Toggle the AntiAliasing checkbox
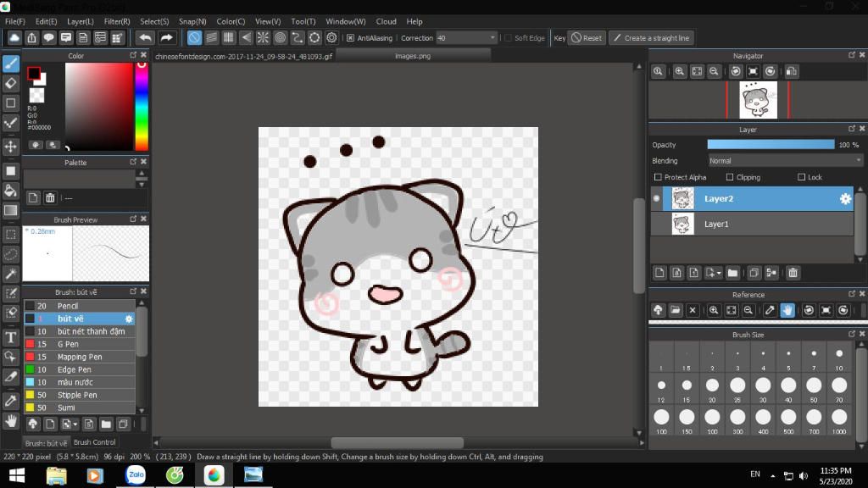This screenshot has width=868, height=488. (350, 38)
